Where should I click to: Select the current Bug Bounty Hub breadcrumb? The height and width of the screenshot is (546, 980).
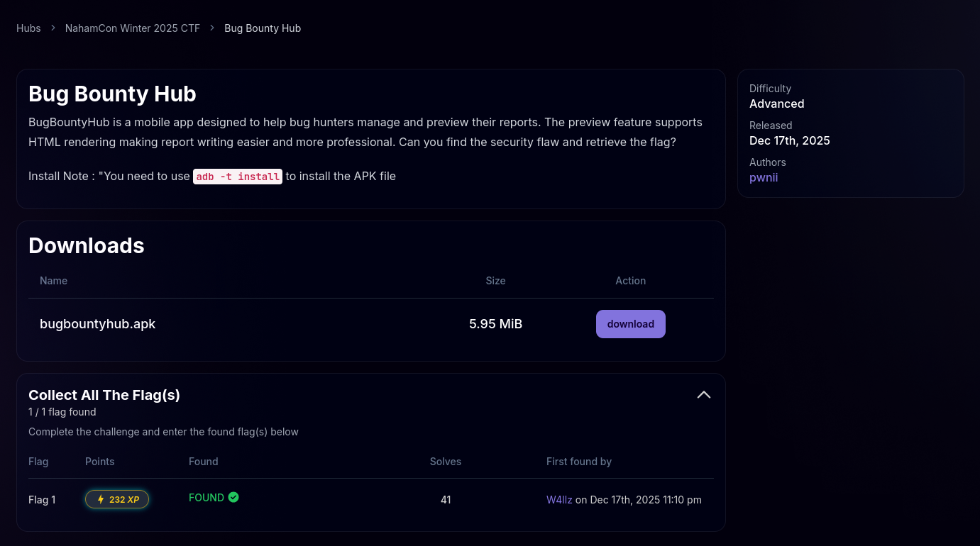[263, 28]
